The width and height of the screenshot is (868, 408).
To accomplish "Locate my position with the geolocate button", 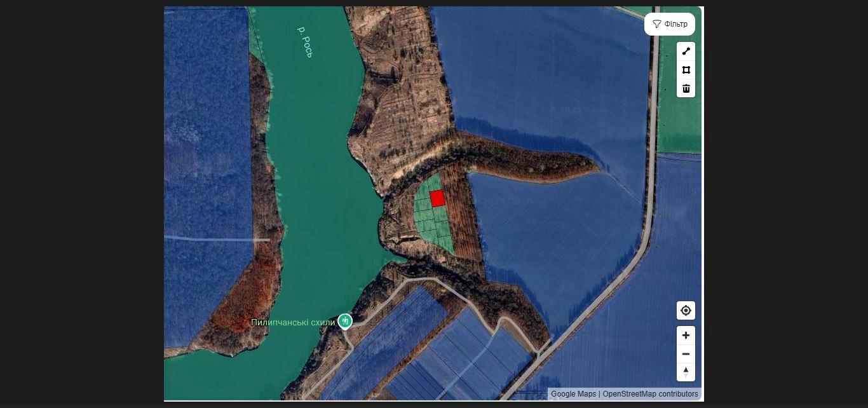I will pos(686,310).
